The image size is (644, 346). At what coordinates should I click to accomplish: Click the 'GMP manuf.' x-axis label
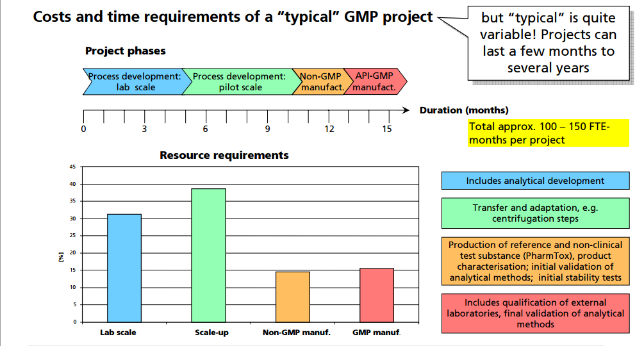click(376, 333)
